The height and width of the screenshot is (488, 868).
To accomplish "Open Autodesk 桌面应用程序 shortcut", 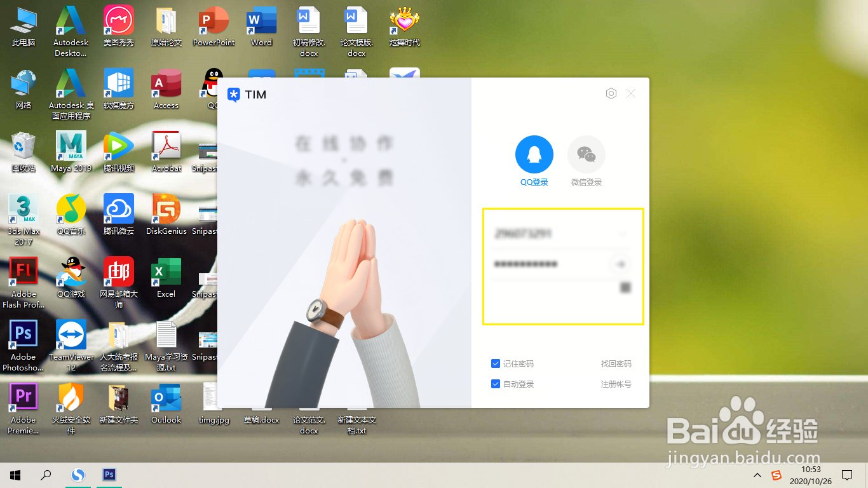I will click(x=71, y=95).
